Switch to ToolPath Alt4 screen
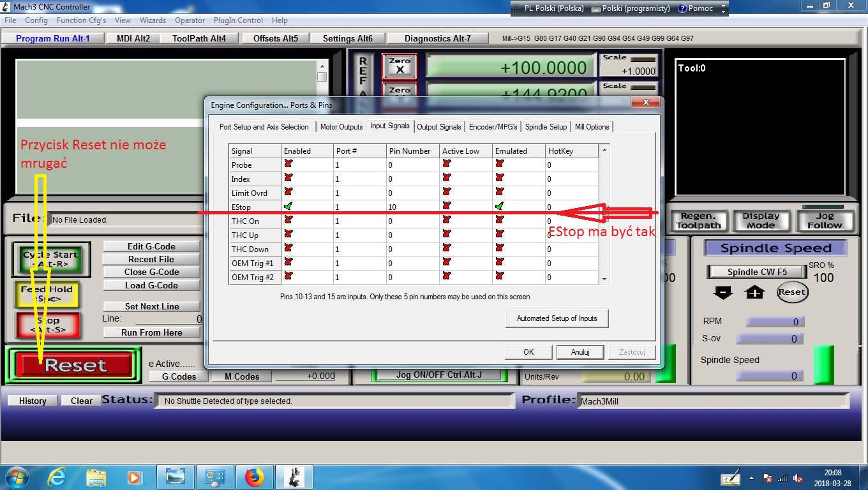This screenshot has width=868, height=490. pos(199,38)
